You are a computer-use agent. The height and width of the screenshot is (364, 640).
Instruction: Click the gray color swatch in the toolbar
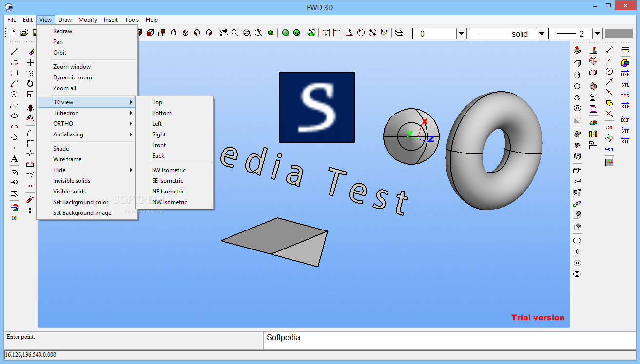619,34
